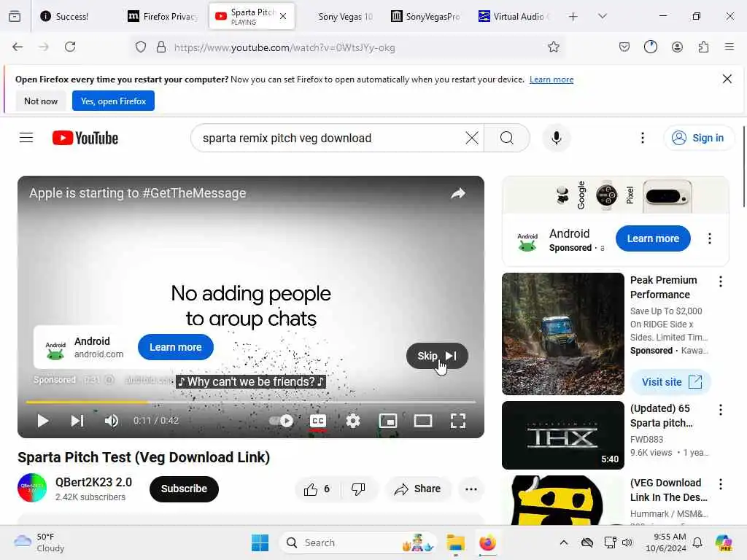Choose Not now in Firefox notification
Screen dimensions: 747x560
41,101
